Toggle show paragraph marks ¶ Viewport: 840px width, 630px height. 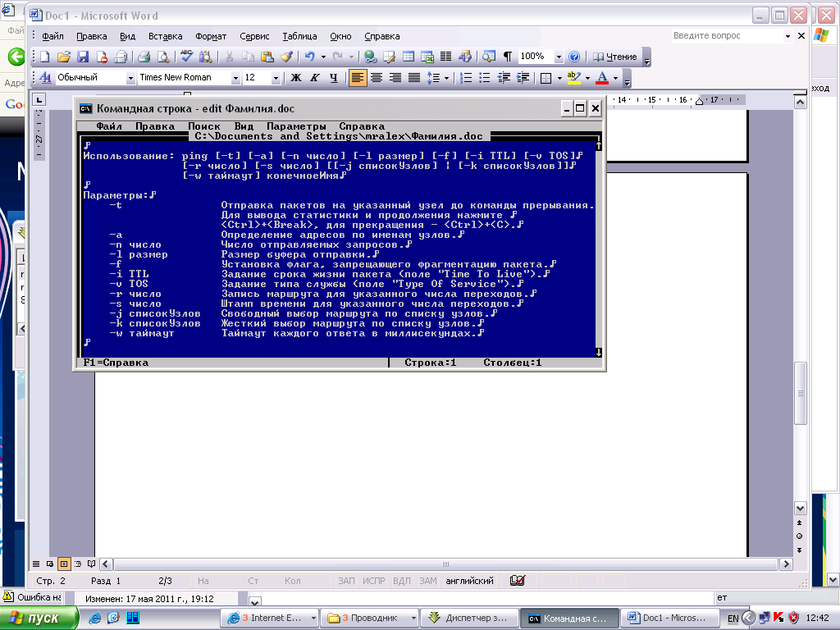(x=507, y=57)
